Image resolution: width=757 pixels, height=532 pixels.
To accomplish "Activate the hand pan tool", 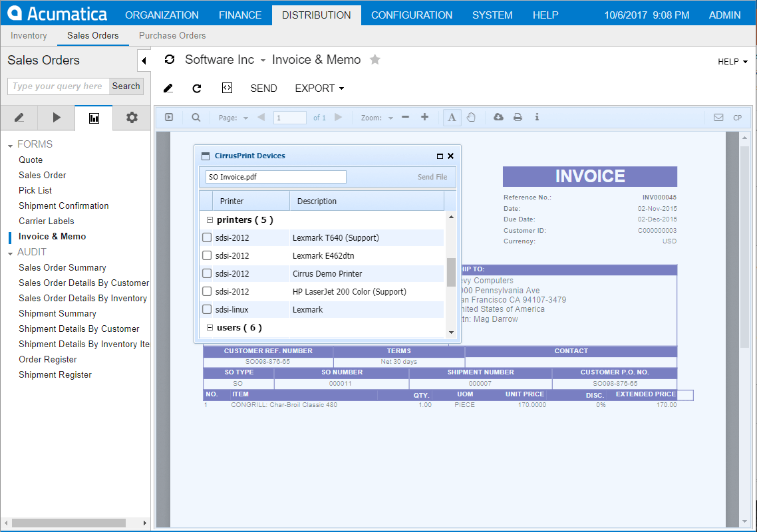I will (471, 117).
